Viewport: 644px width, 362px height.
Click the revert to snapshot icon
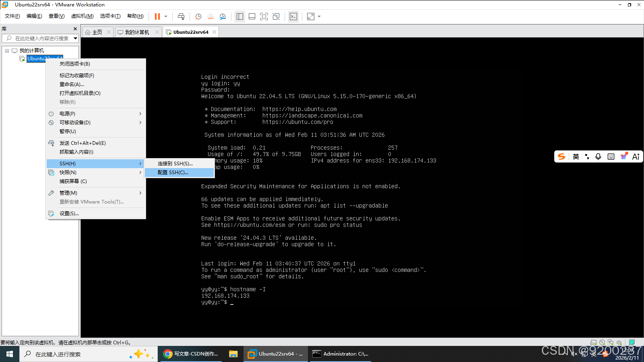(x=211, y=16)
